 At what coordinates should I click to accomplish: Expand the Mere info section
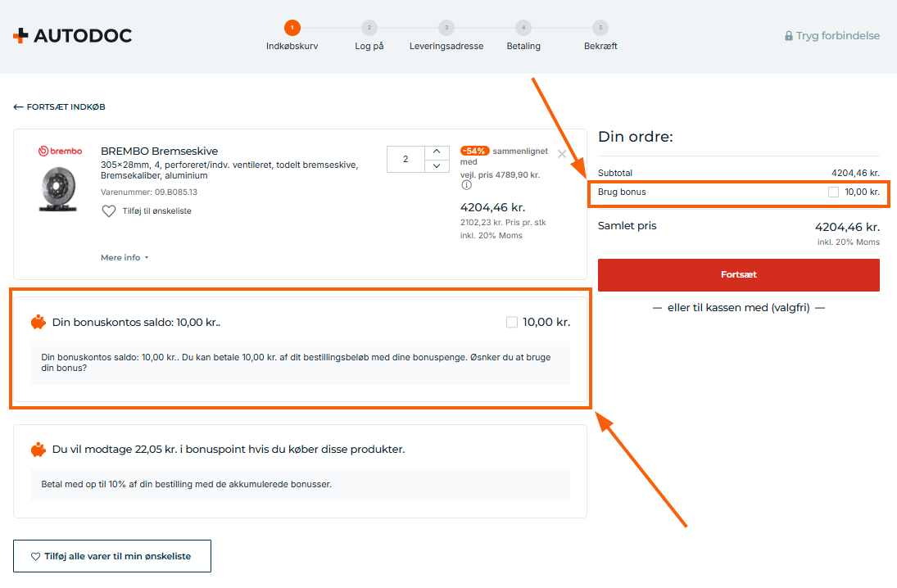(125, 257)
